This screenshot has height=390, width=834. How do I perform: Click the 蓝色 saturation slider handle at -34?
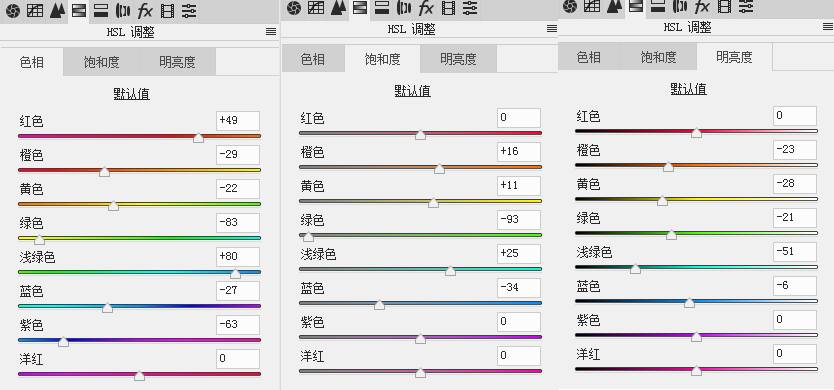point(379,305)
